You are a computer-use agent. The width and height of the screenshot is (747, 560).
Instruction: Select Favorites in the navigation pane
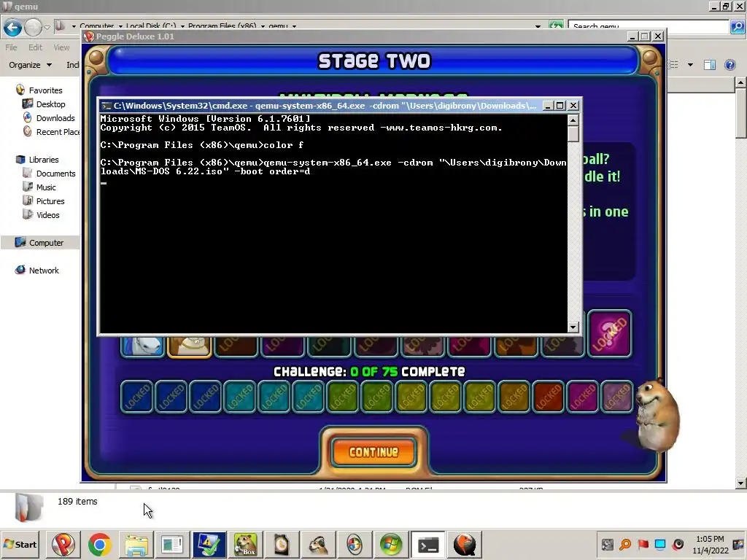click(45, 90)
